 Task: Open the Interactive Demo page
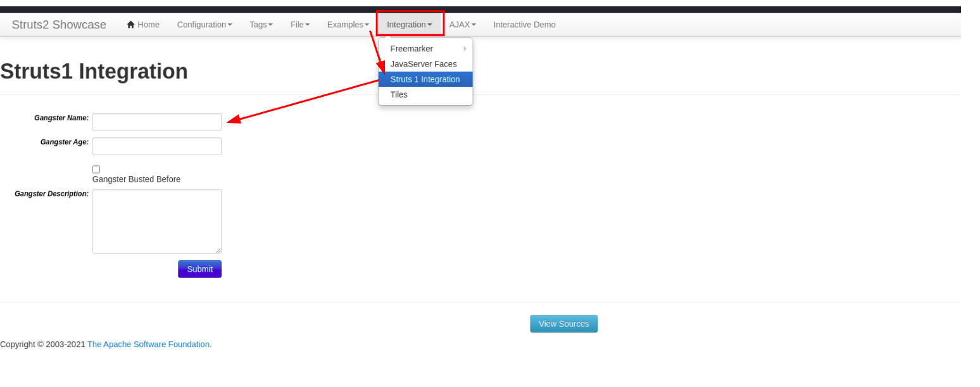524,25
